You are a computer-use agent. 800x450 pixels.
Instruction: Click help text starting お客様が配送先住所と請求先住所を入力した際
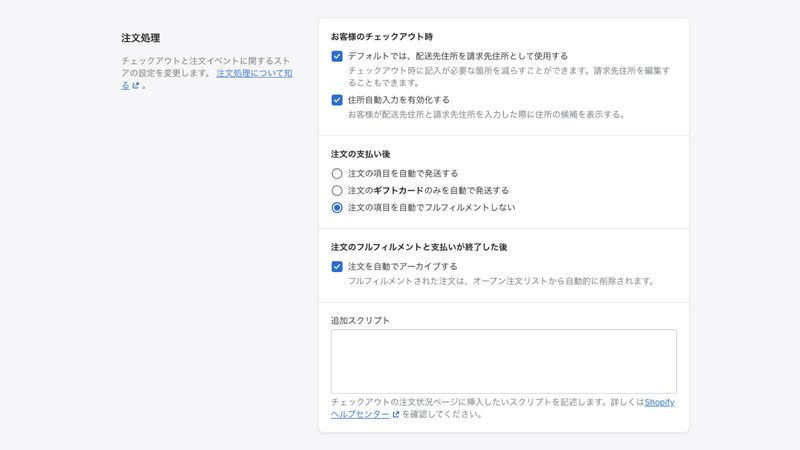[487, 114]
